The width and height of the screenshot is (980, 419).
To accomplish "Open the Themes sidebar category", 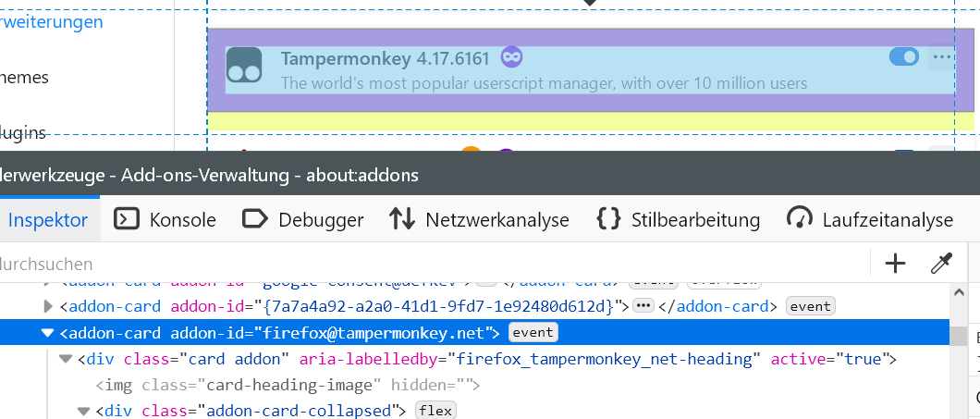I will tap(24, 78).
